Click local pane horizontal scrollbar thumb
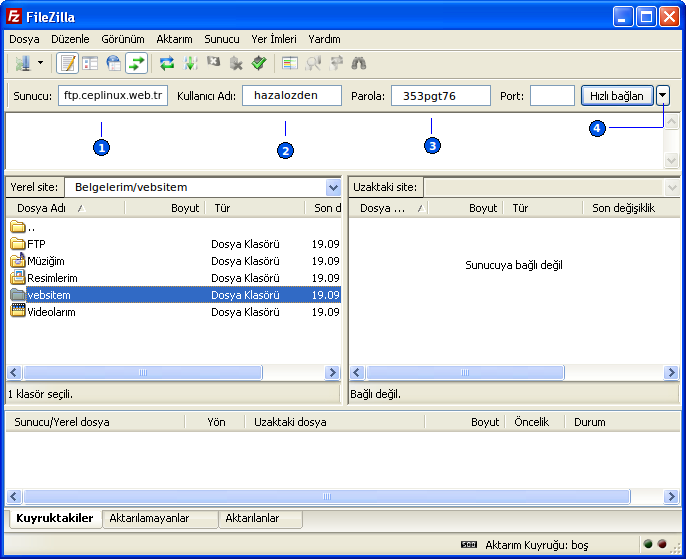This screenshot has width=686, height=559. [143, 373]
